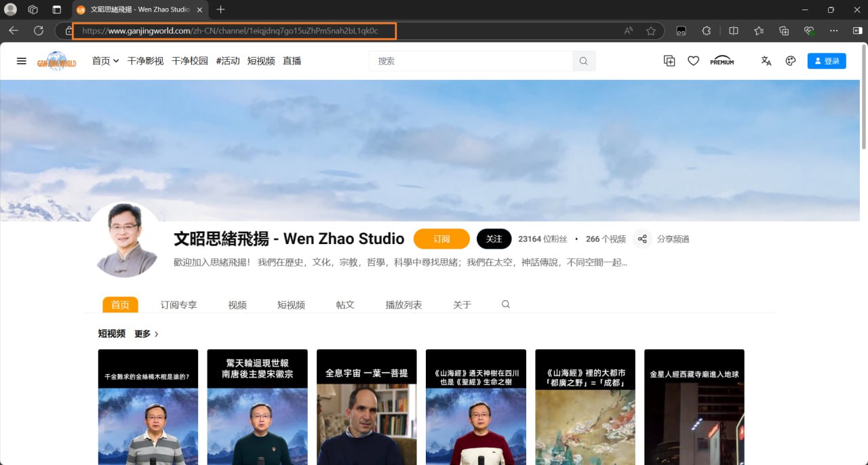Click the channel title Wen Zhao Studio

coord(289,239)
